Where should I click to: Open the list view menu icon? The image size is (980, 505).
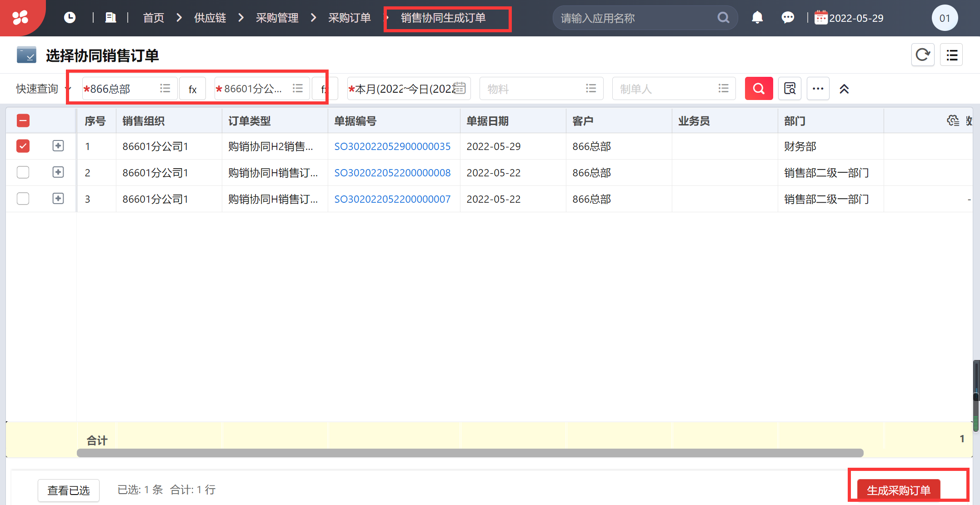[952, 55]
